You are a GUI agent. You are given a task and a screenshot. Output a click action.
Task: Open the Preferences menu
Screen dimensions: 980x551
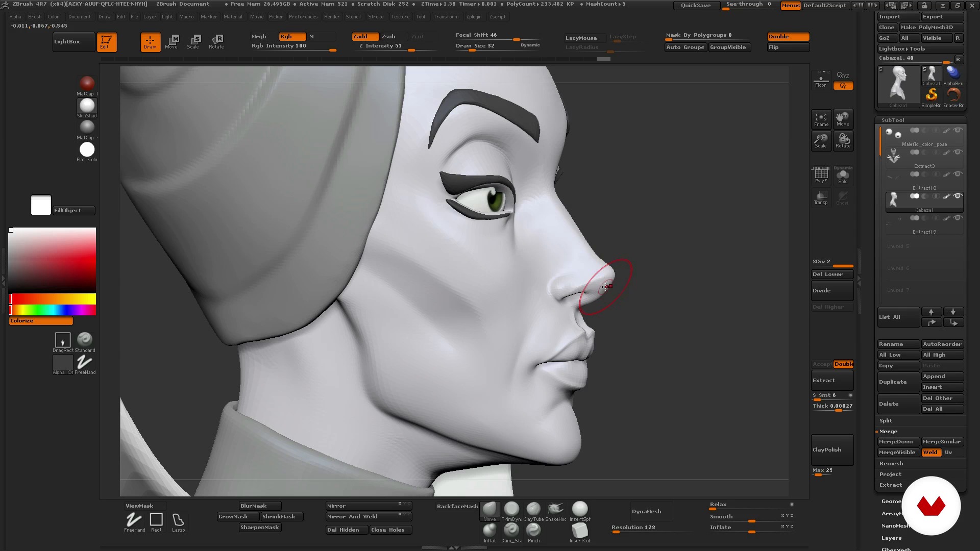click(303, 17)
